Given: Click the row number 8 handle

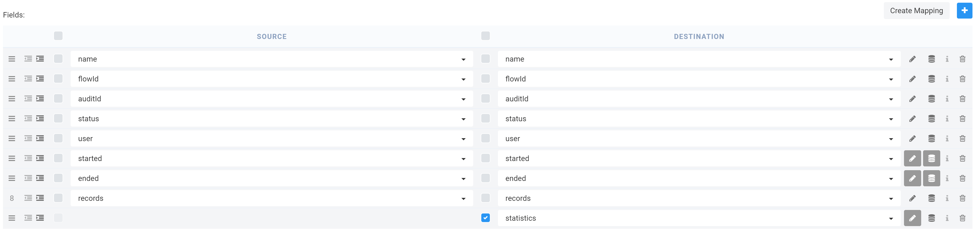Looking at the screenshot, I should coord(12,198).
